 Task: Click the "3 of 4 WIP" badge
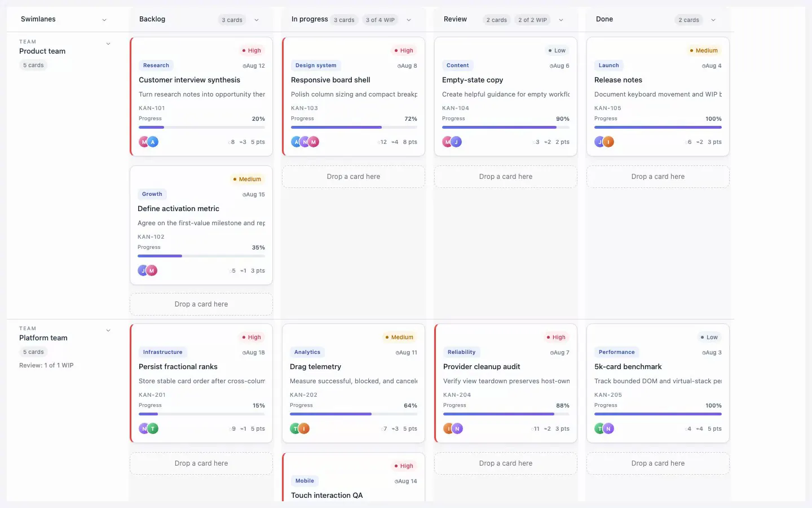(x=380, y=20)
